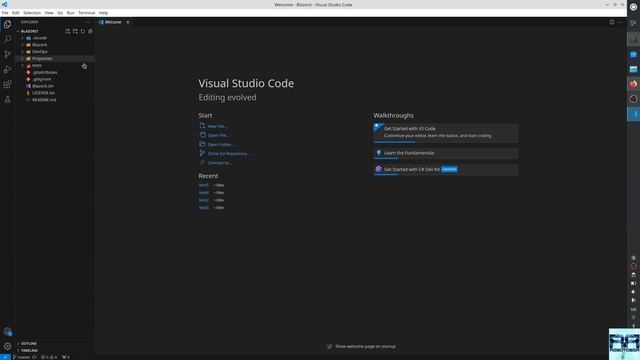The width and height of the screenshot is (640, 360).
Task: Click the errors and warnings status indicator
Action: click(x=49, y=357)
